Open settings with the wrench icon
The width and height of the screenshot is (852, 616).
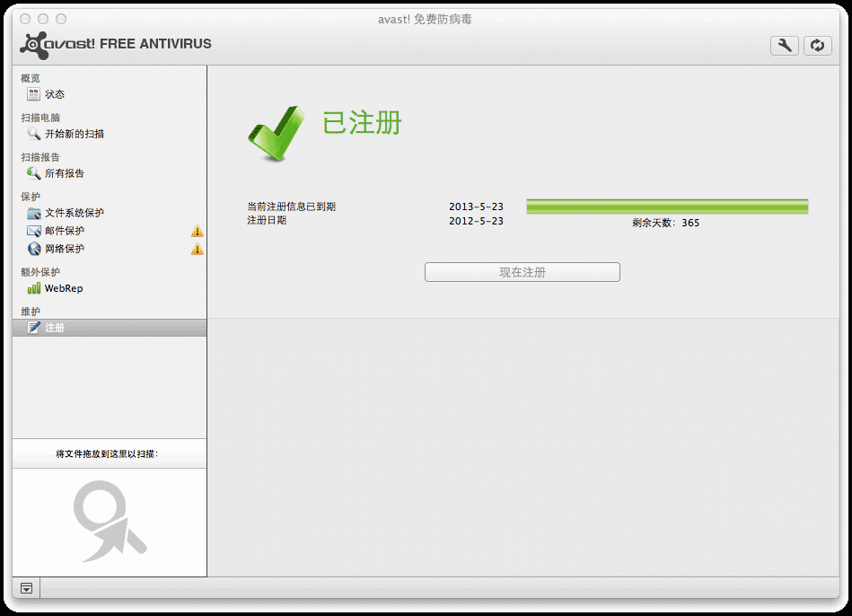click(784, 46)
